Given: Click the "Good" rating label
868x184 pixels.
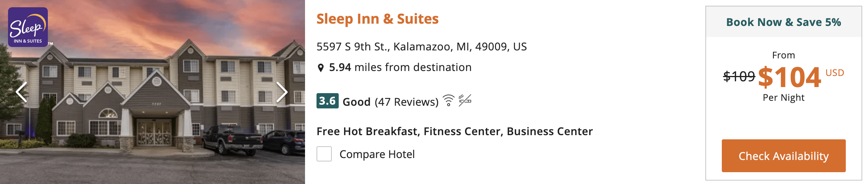Looking at the screenshot, I should click(x=356, y=102).
